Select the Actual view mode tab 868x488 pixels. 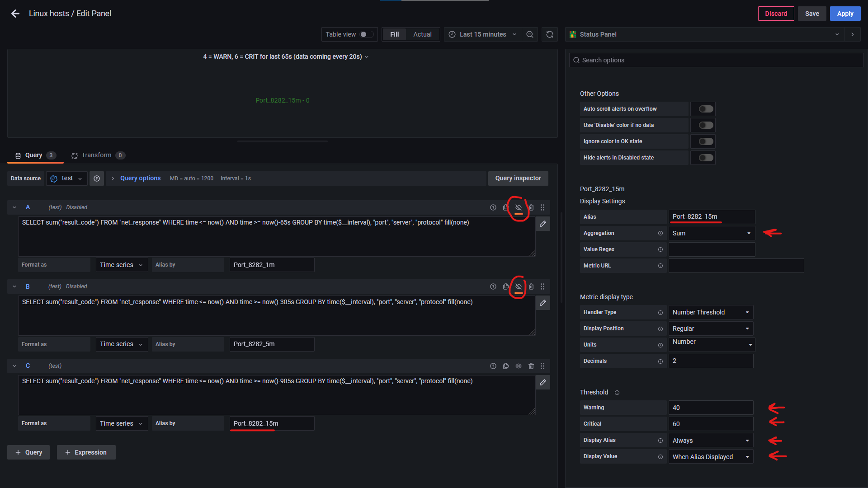(422, 34)
